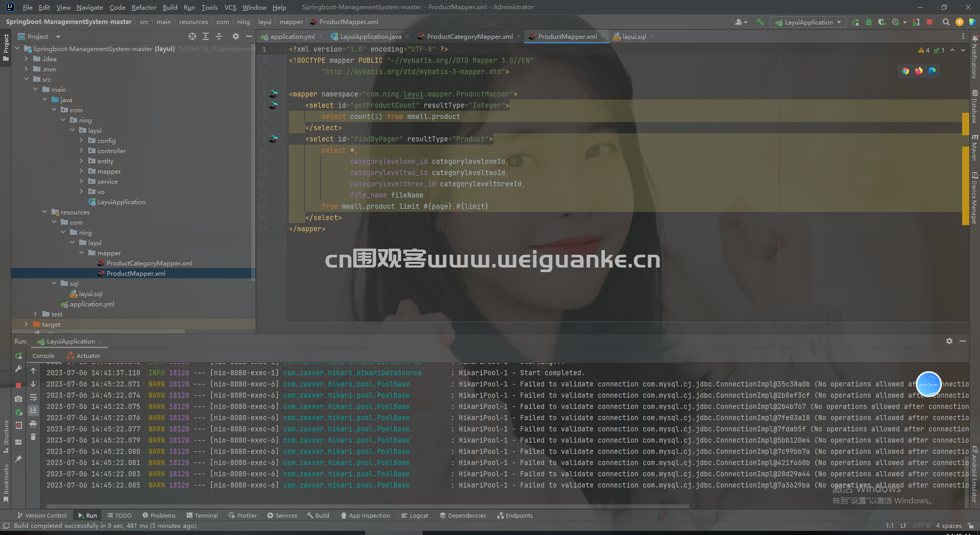The height and width of the screenshot is (535, 980).
Task: Toggle soft-wrap in console output
Action: pyautogui.click(x=33, y=397)
